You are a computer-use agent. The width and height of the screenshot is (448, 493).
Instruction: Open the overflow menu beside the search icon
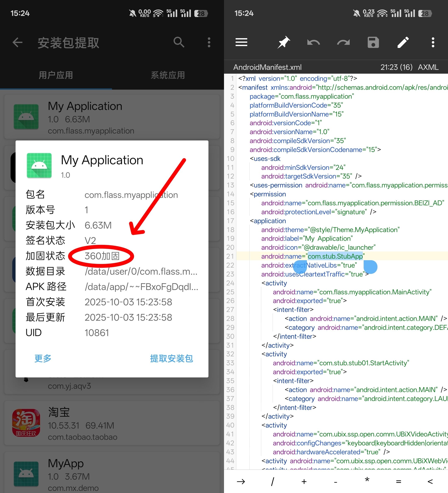coord(209,43)
